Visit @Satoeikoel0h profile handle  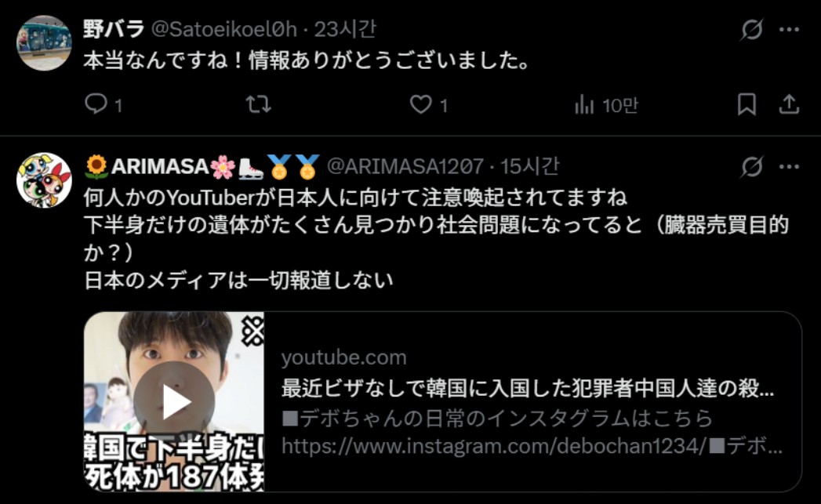coord(224,29)
